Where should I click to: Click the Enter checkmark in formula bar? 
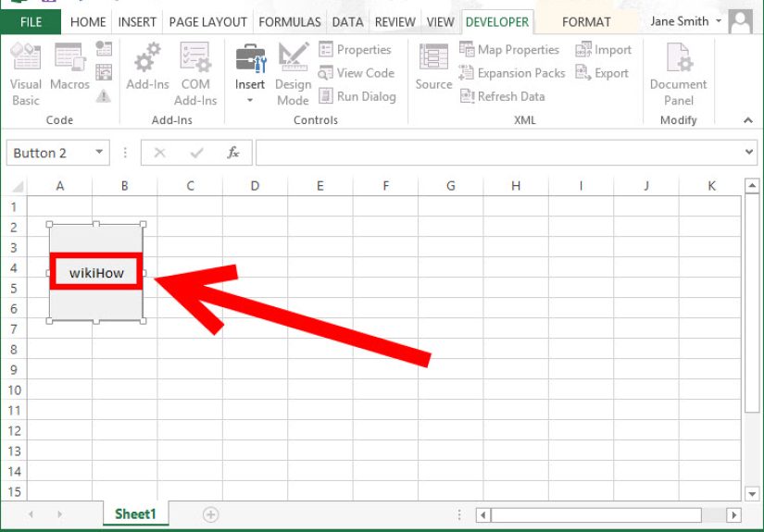click(197, 153)
